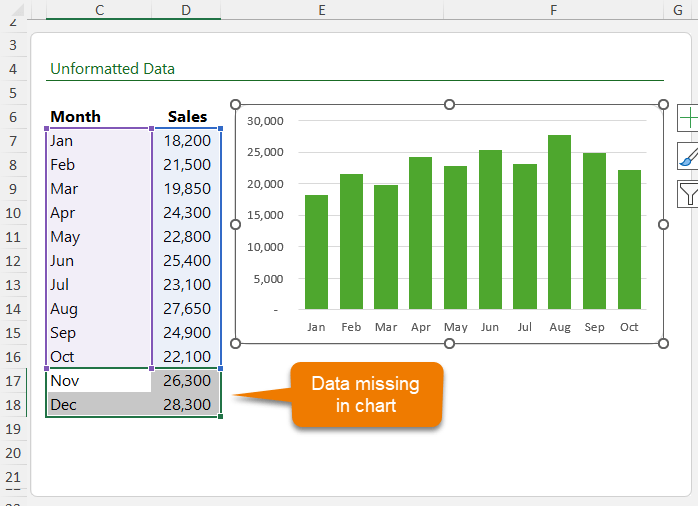Select the Aug month cell

(x=99, y=309)
